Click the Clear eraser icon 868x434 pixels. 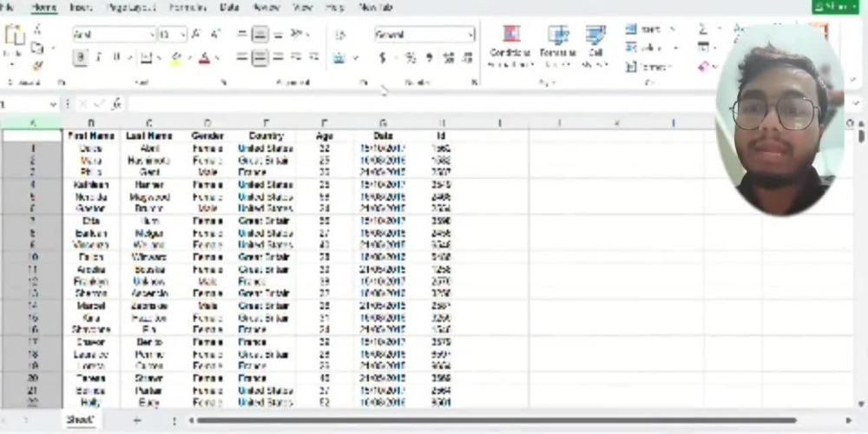(x=703, y=67)
